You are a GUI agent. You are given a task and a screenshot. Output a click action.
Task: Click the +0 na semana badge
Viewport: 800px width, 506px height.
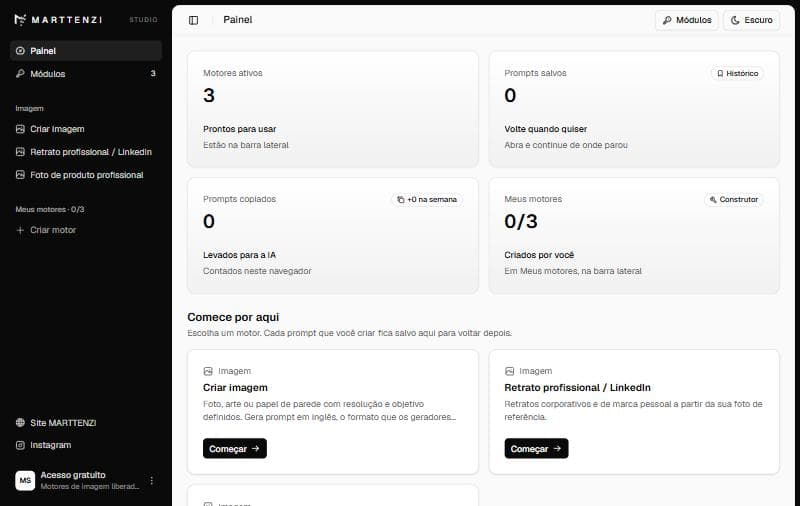427,199
